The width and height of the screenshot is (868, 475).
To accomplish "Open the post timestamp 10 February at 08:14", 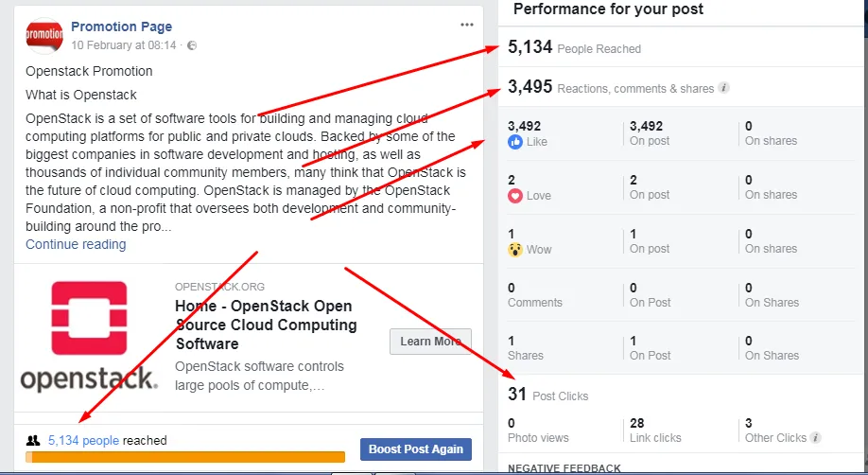I will pyautogui.click(x=124, y=45).
